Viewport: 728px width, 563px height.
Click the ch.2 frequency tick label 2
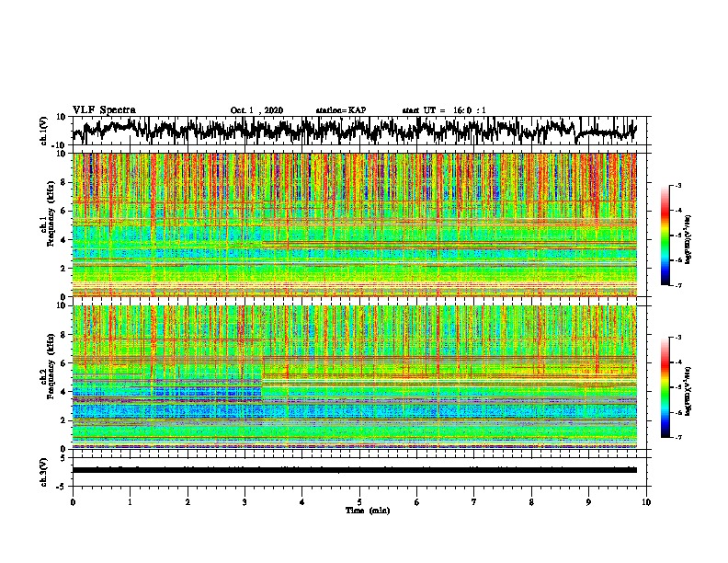point(64,420)
